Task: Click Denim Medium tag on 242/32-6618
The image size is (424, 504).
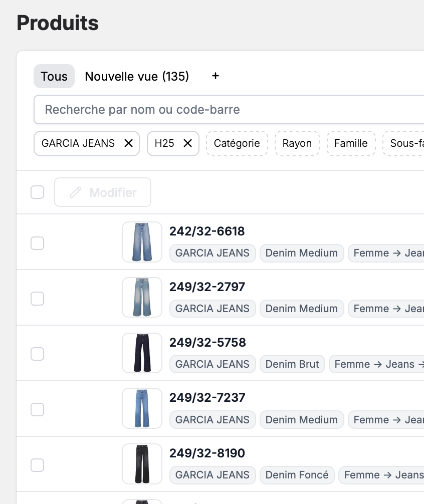Action: 302,253
